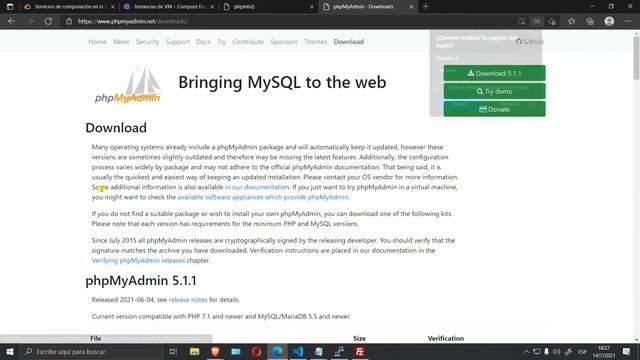Open the Home nav item

coord(97,42)
